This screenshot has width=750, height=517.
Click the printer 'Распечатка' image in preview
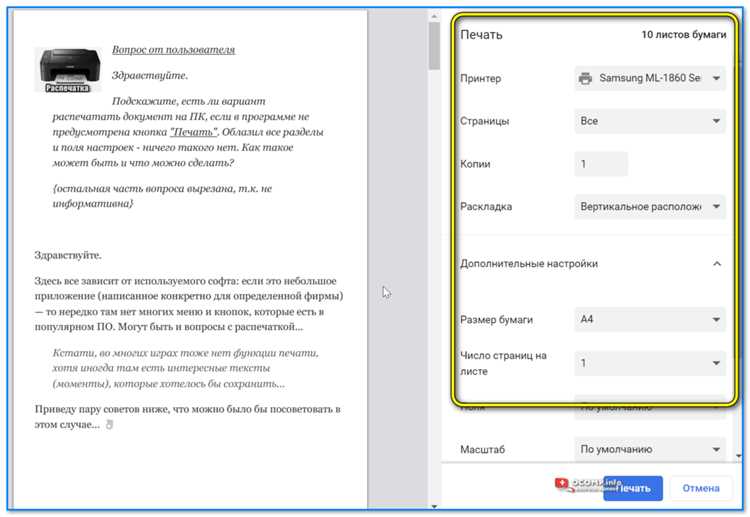69,70
